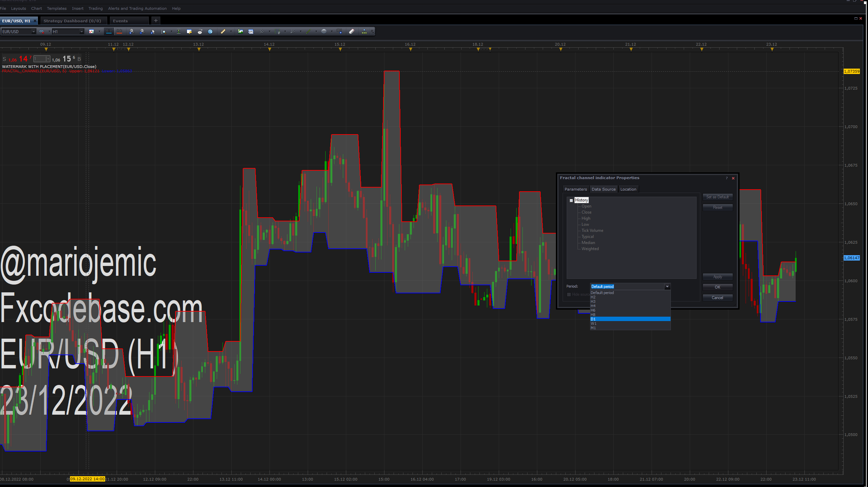Select the ruler measurement tool
The height and width of the screenshot is (487, 868).
tap(223, 31)
